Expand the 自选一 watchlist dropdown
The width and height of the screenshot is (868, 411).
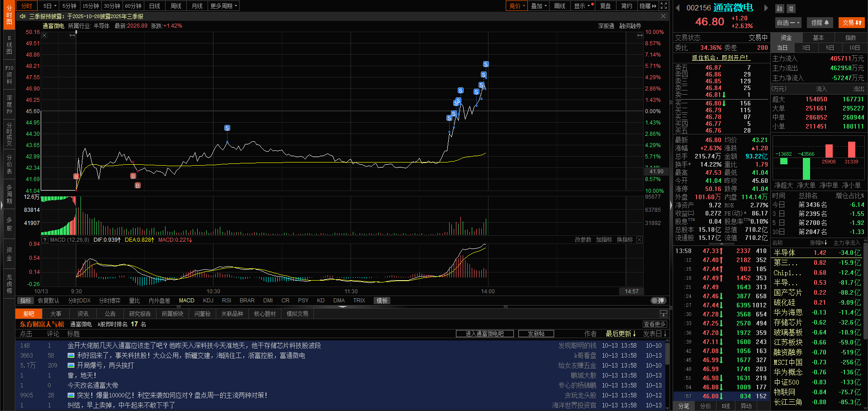click(x=788, y=23)
